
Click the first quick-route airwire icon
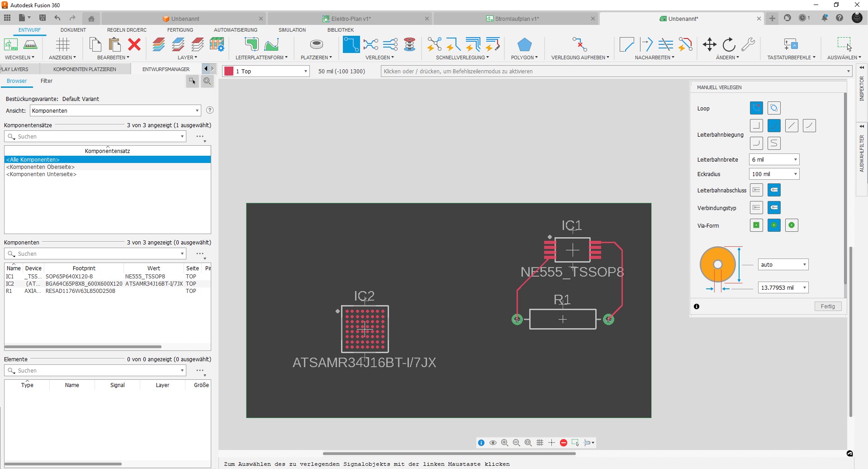point(434,44)
